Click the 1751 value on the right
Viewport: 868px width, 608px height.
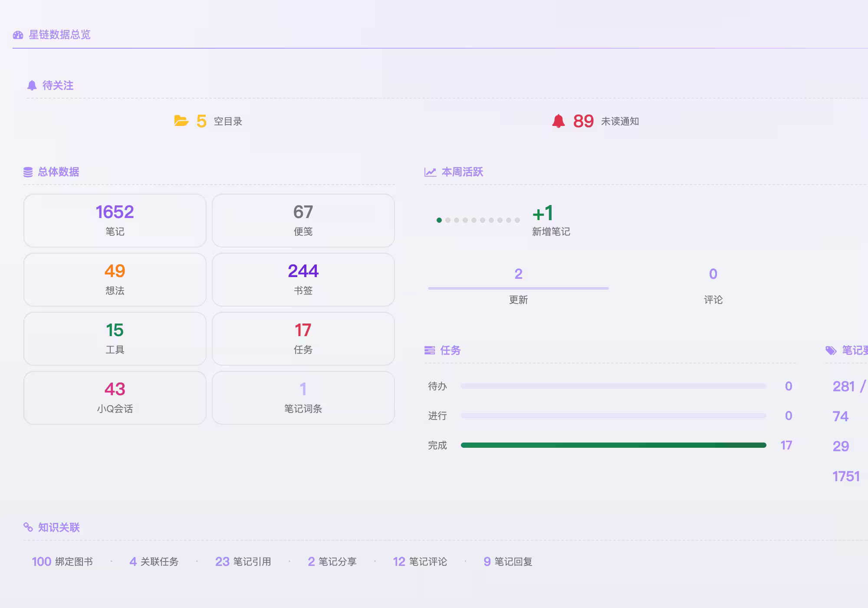tap(846, 476)
